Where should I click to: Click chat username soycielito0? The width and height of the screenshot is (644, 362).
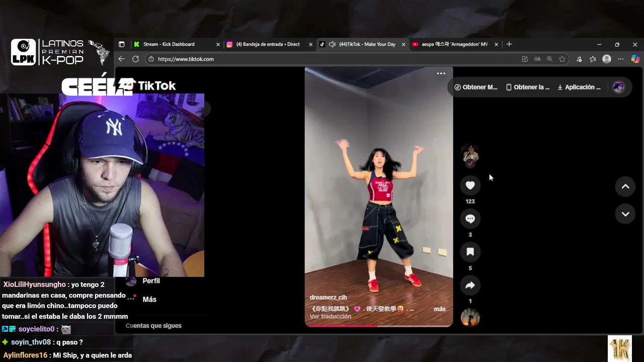click(36, 329)
